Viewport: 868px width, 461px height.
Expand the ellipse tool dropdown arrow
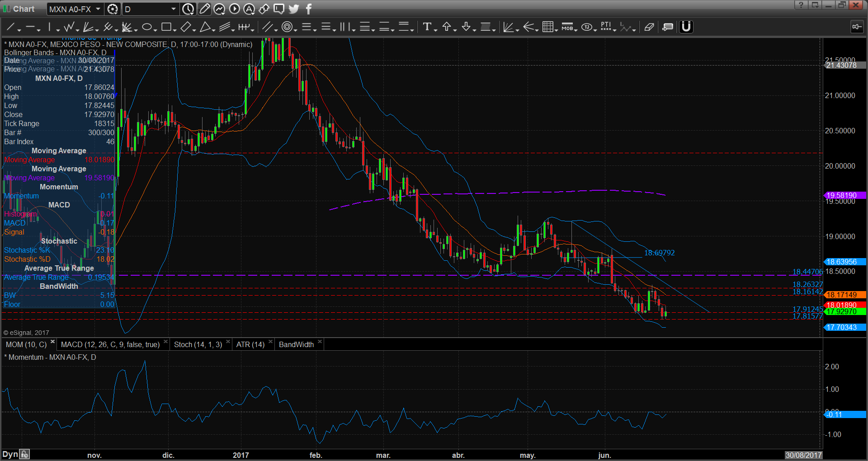pos(155,30)
